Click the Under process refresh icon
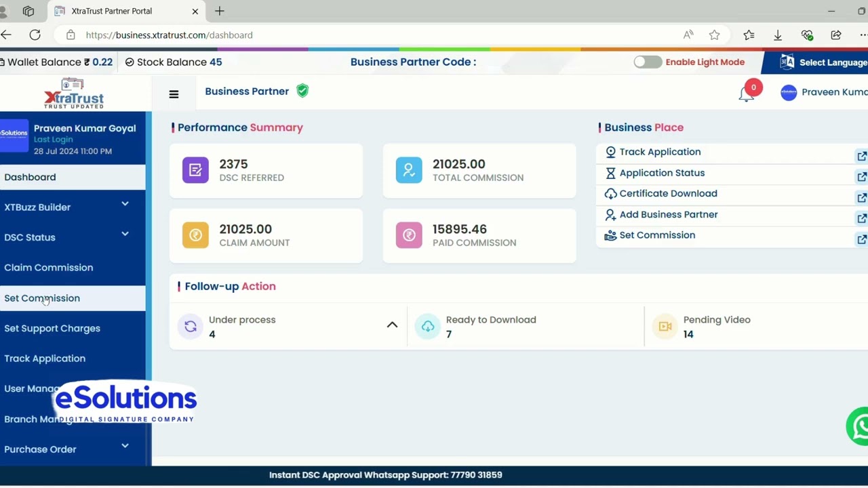Screen dimensions: 868x488 click(191, 327)
